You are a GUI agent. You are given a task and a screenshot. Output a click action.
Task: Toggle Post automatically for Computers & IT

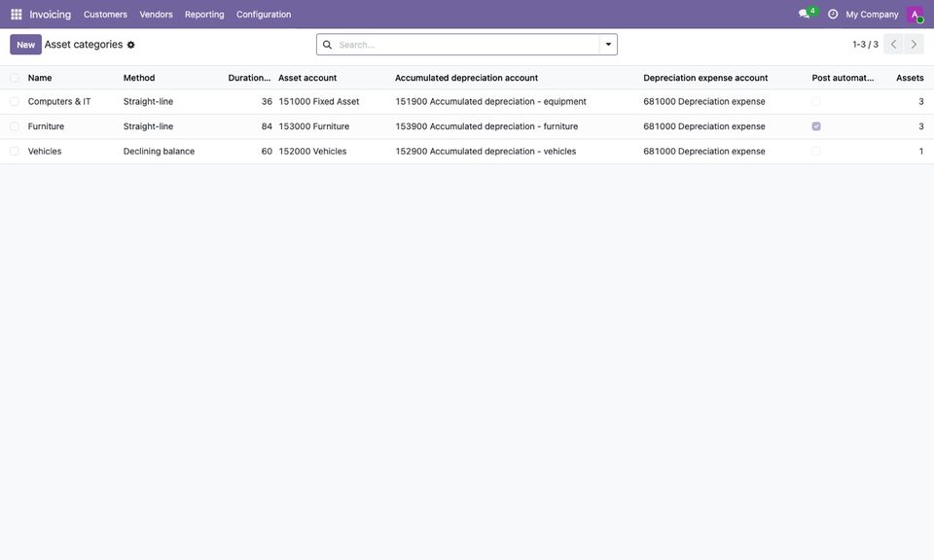click(x=816, y=102)
